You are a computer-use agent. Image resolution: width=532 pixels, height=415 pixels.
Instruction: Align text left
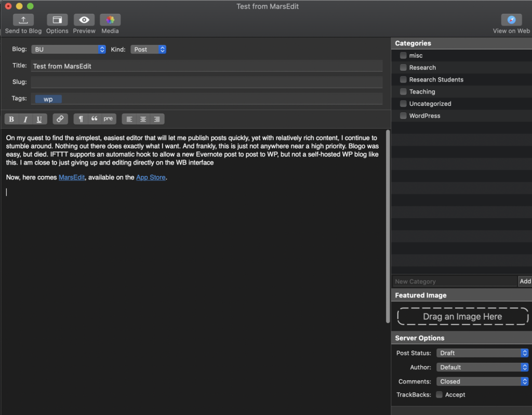[129, 119]
